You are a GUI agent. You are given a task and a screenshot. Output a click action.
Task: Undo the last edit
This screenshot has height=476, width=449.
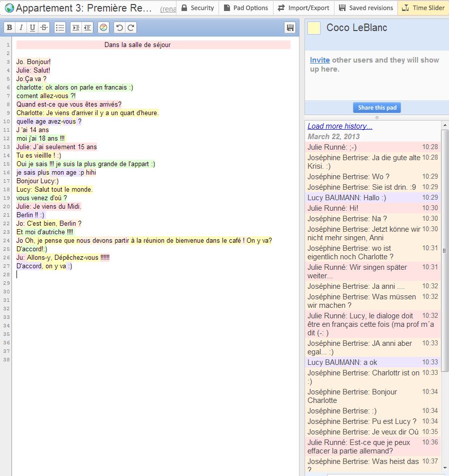119,28
